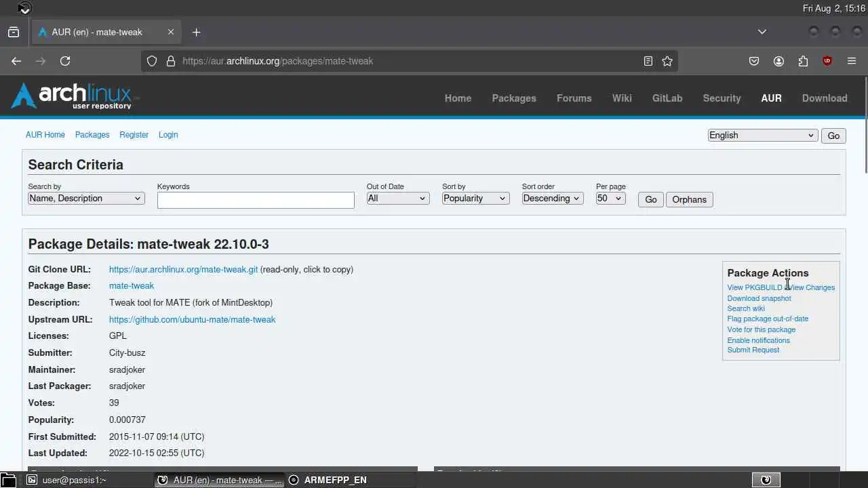
Task: Open the Download navigation item
Action: coord(825,98)
